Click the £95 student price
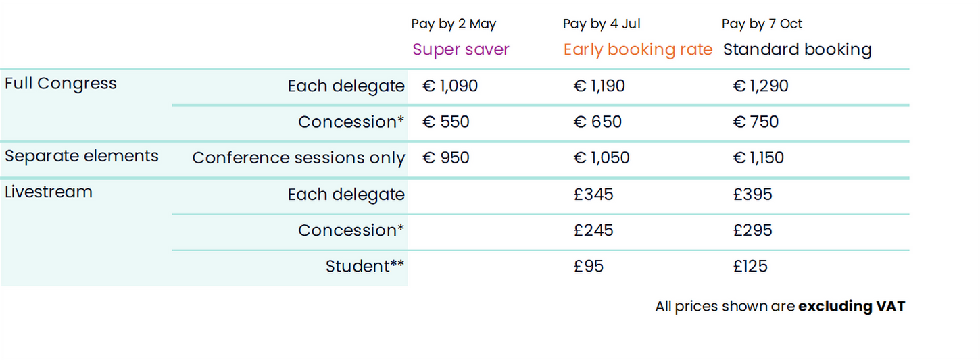 pyautogui.click(x=588, y=266)
